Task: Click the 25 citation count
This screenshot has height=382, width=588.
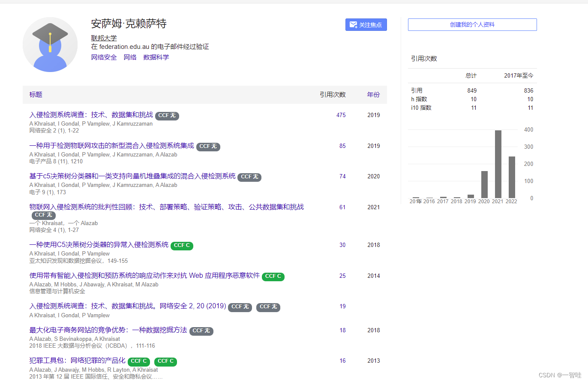Action: (x=342, y=276)
